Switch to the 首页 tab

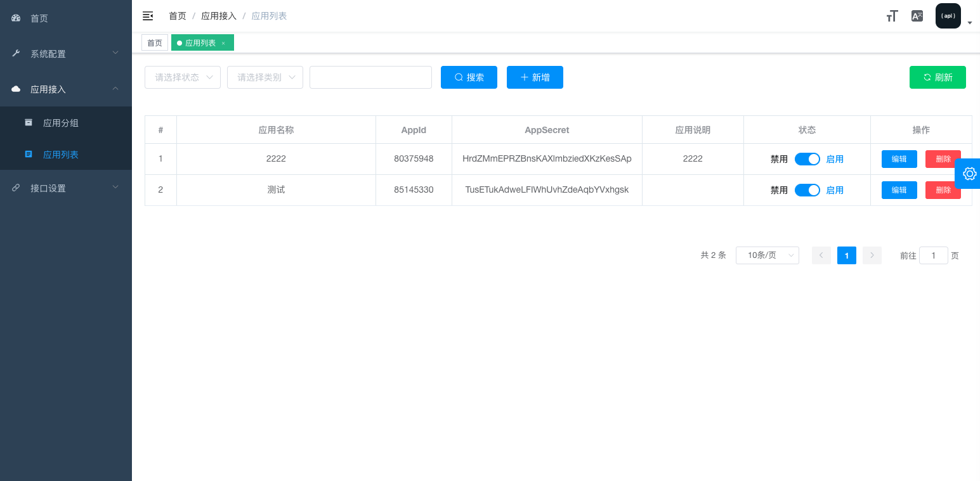155,43
